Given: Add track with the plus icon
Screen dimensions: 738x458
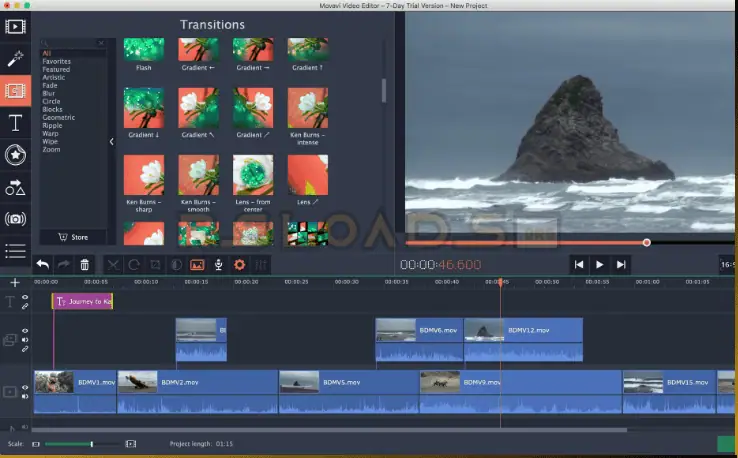Looking at the screenshot, I should click(x=15, y=282).
